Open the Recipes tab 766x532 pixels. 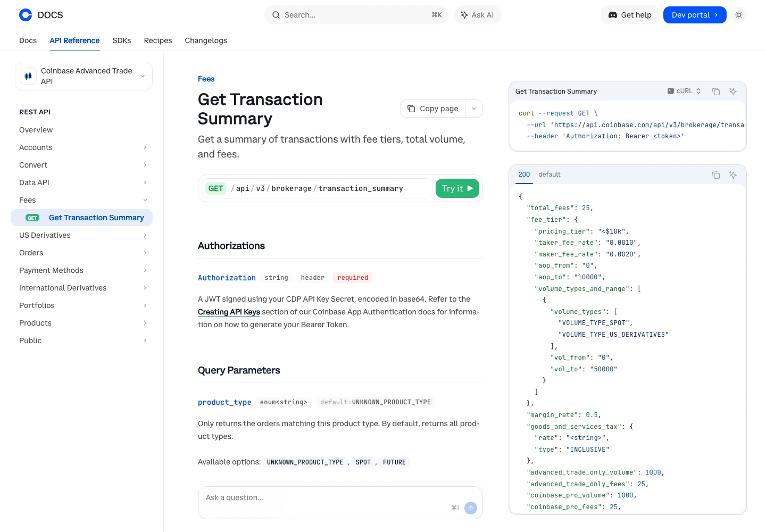point(158,40)
